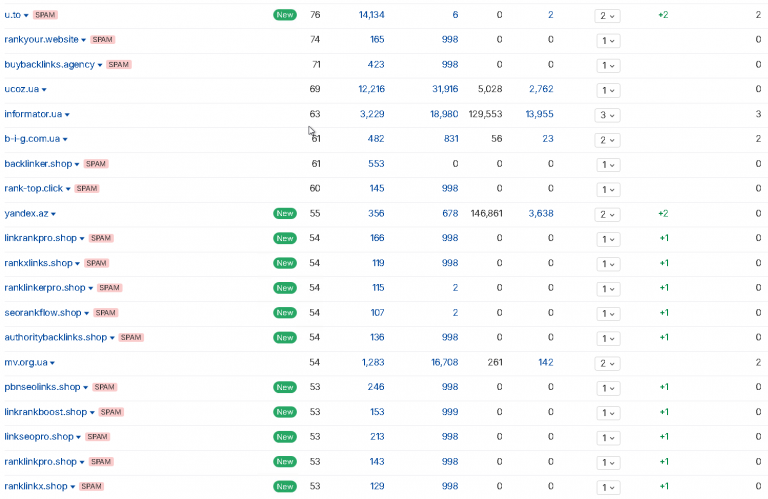The width and height of the screenshot is (768, 499).
Task: Click value 12,216 in ucoz.ua row
Action: [371, 89]
